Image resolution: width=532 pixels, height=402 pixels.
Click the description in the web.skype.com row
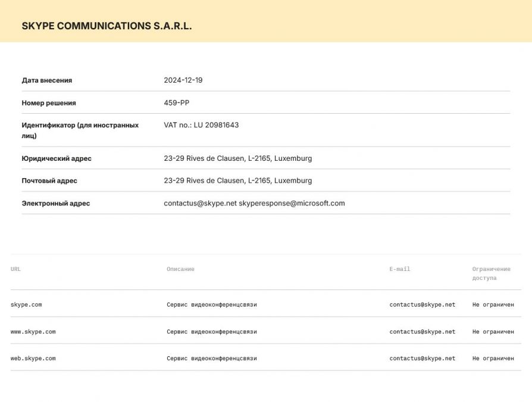pyautogui.click(x=212, y=358)
